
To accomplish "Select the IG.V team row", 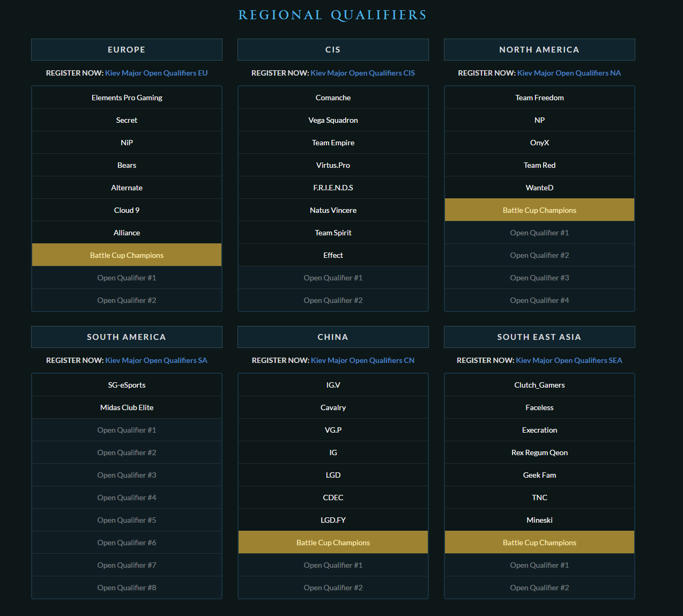I will [333, 385].
